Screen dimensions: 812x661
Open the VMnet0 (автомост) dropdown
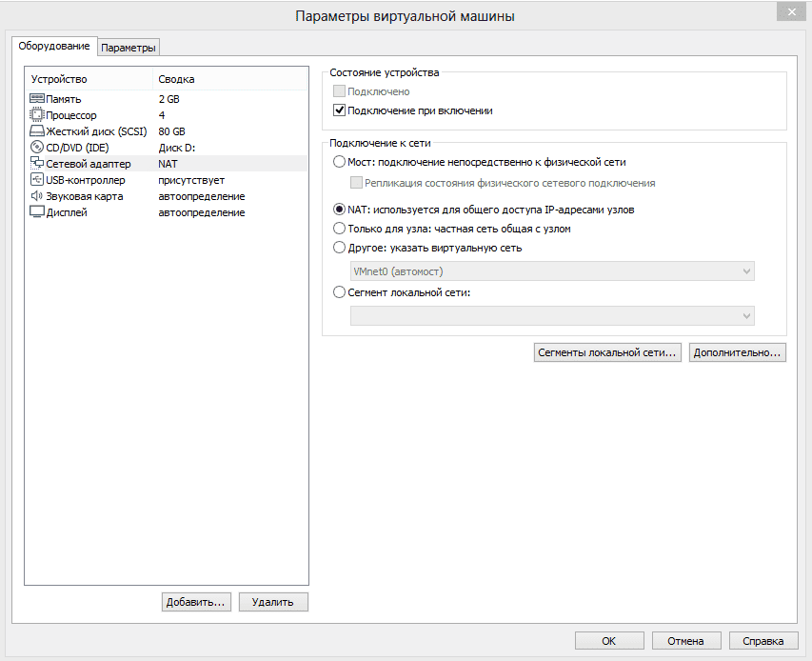click(552, 271)
